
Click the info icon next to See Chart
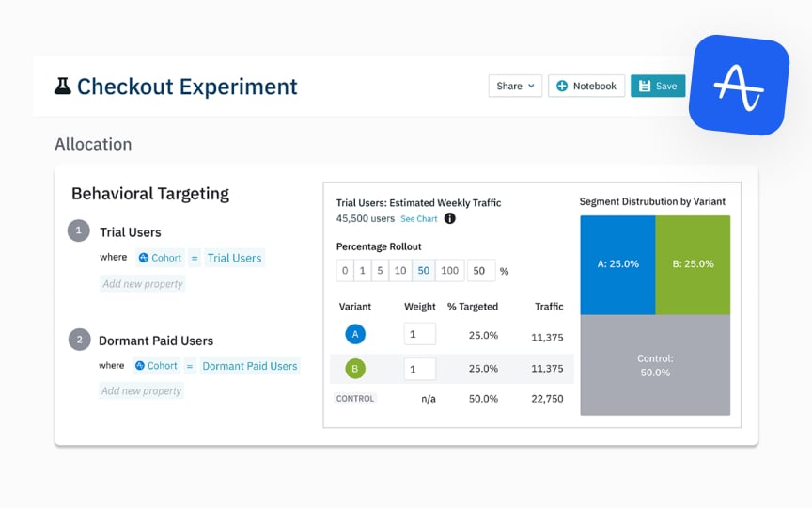click(x=450, y=219)
